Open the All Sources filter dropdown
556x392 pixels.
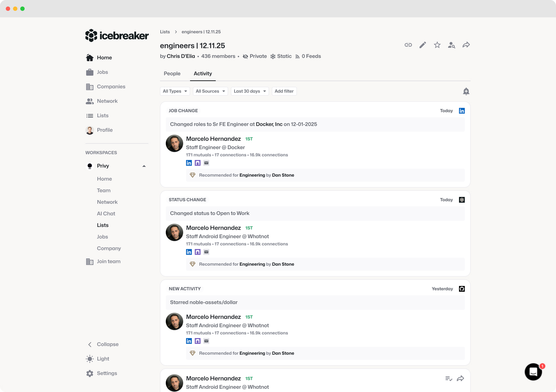[210, 91]
